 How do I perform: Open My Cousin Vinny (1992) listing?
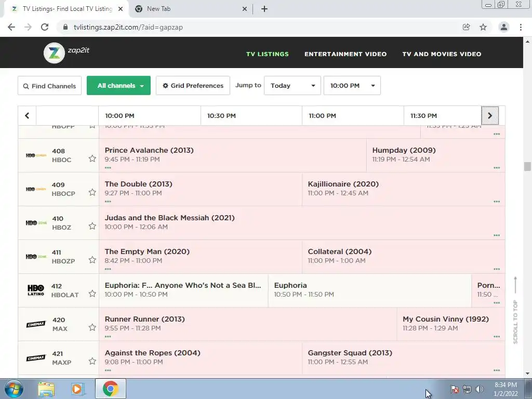tap(445, 319)
